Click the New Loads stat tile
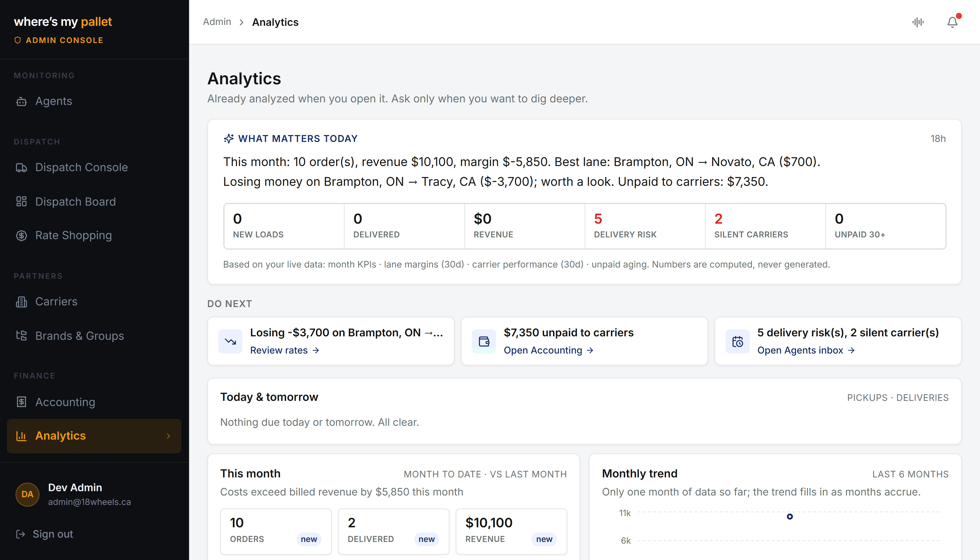980x560 pixels. (x=284, y=226)
